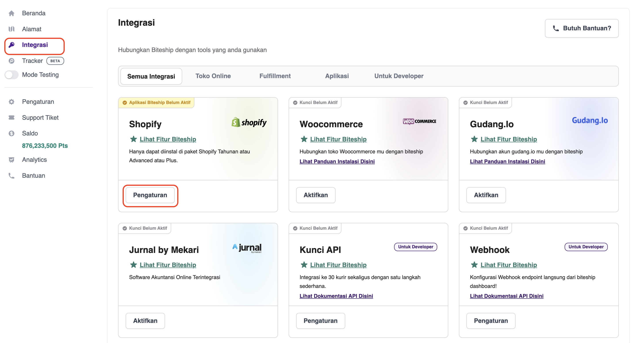Click the Support Tiket ticket icon
This screenshot has height=343, width=644.
[11, 118]
